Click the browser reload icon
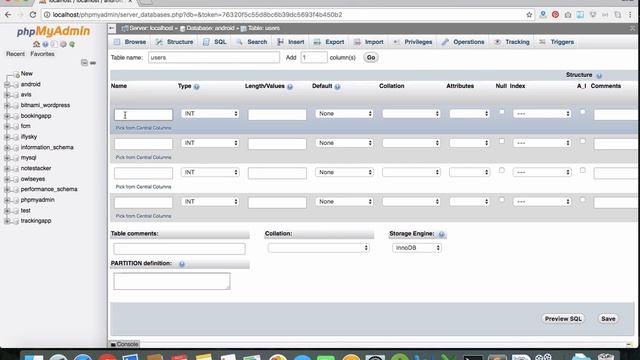 coord(33,15)
